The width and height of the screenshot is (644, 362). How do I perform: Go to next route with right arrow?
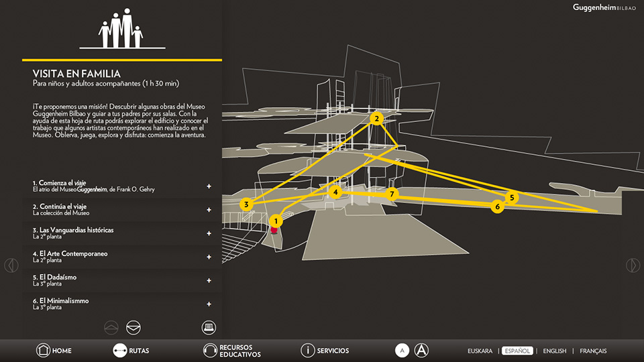click(x=633, y=265)
